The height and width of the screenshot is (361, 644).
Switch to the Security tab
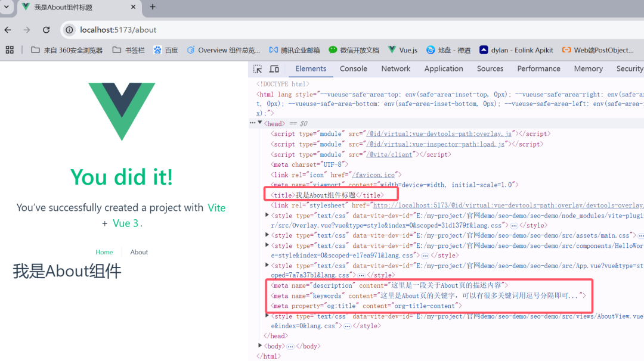(x=629, y=69)
